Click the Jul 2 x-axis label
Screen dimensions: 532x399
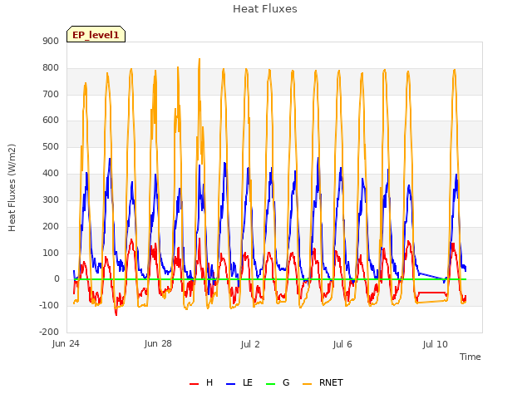pos(250,344)
